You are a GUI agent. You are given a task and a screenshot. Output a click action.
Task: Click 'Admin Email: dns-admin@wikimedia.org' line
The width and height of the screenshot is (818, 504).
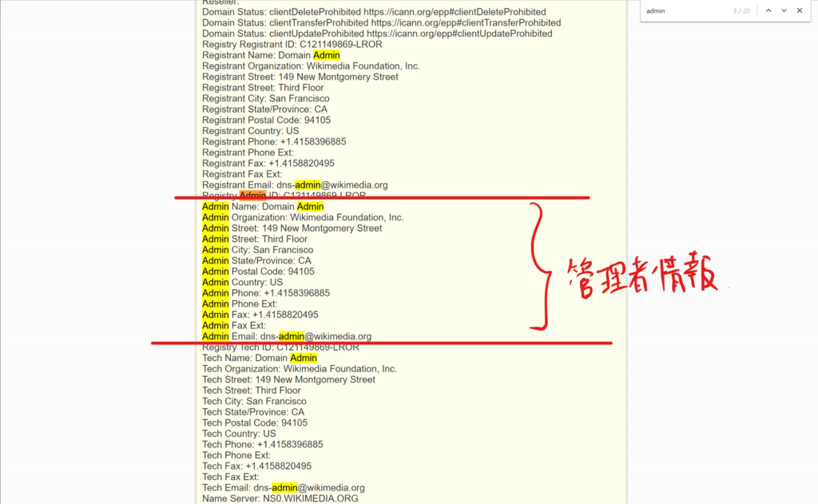coord(287,336)
